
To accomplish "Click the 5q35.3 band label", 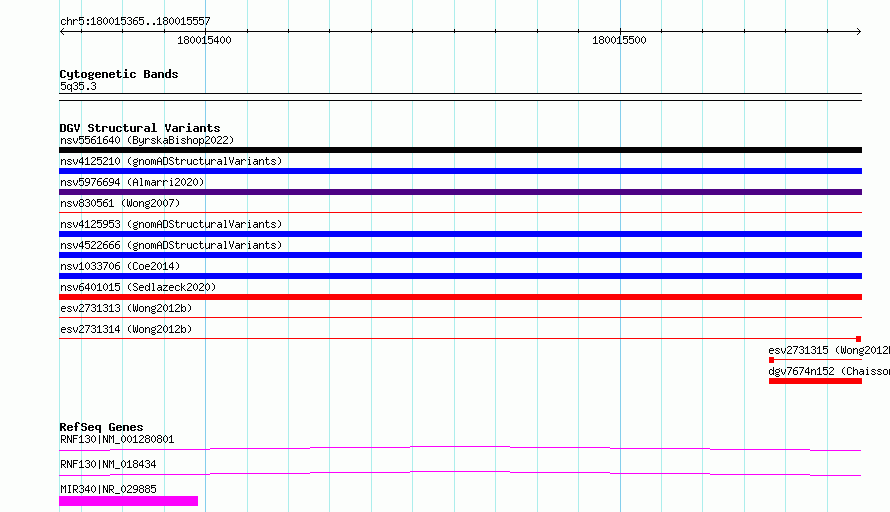I will (78, 86).
